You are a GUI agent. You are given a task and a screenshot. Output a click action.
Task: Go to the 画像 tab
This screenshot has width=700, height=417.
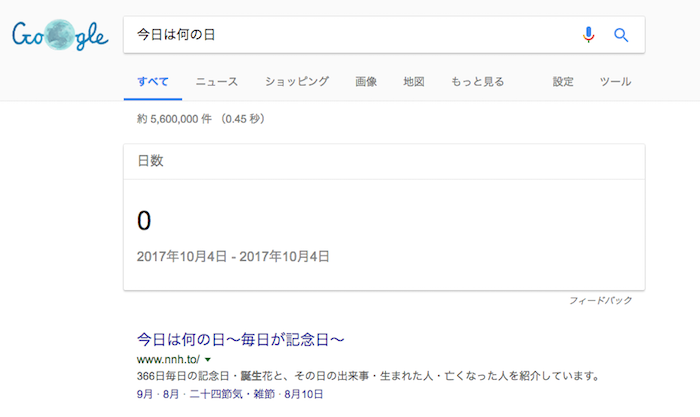tap(366, 82)
